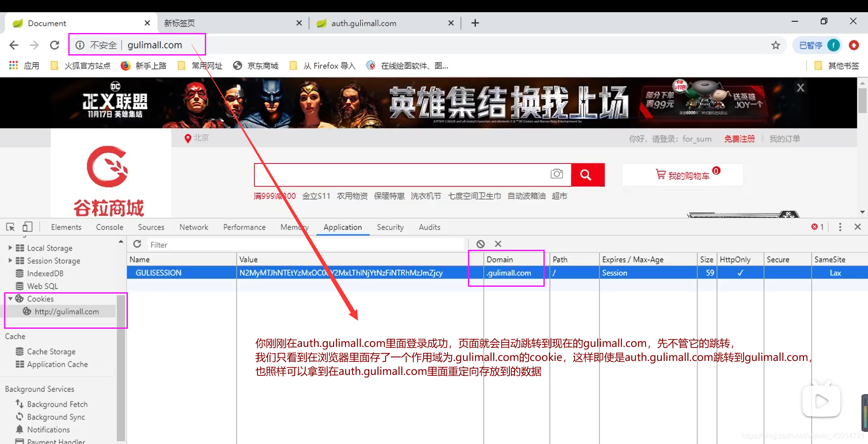Screen dimensions: 868x444
Task: Open the DevTools three-dot menu
Action: point(840,227)
